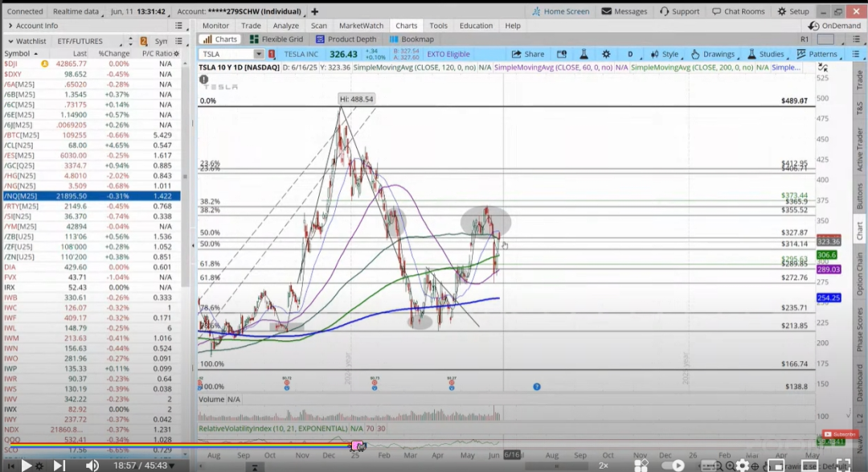Select the IWM watchlist row

(92, 338)
